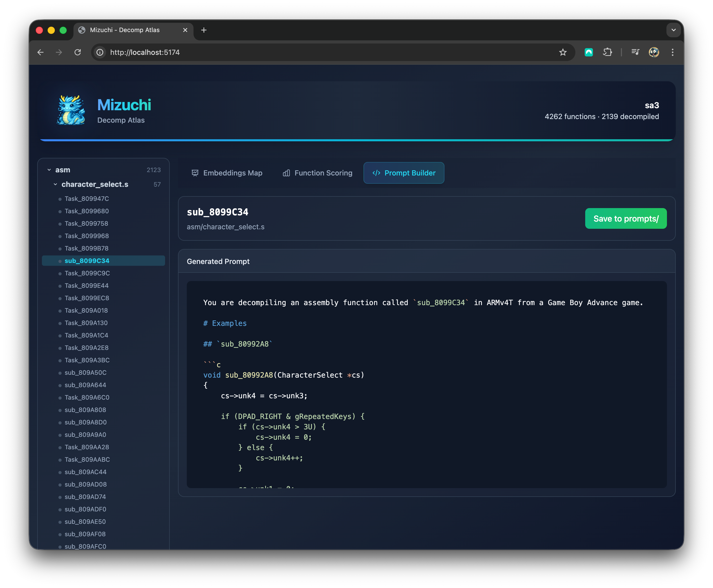713x588 pixels.
Task: Collapse the asm tree folder
Action: [x=49, y=170]
